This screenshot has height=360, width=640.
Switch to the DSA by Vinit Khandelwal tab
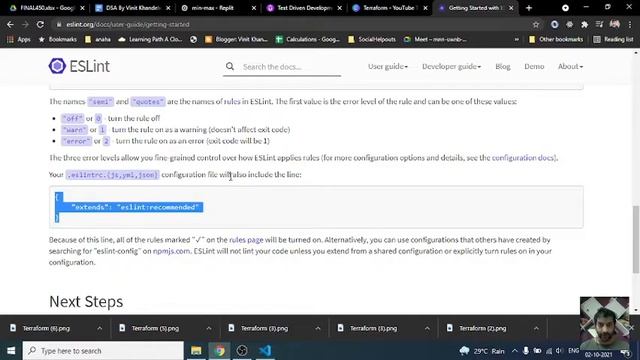point(133,8)
